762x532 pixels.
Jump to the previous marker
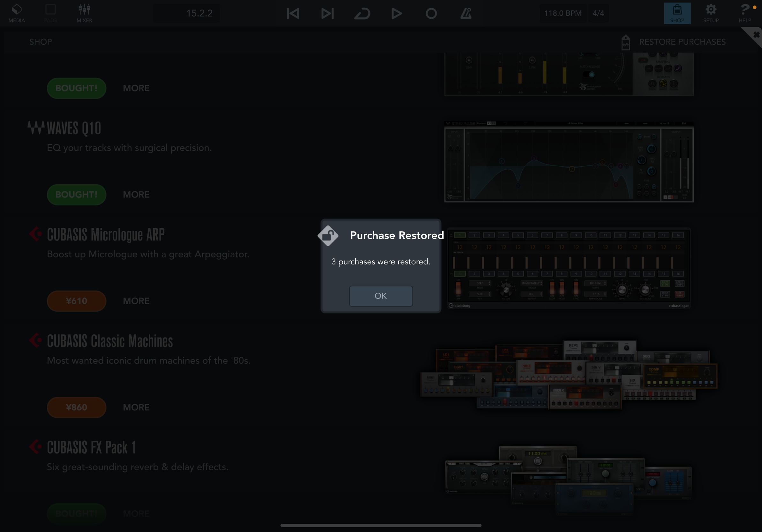293,13
